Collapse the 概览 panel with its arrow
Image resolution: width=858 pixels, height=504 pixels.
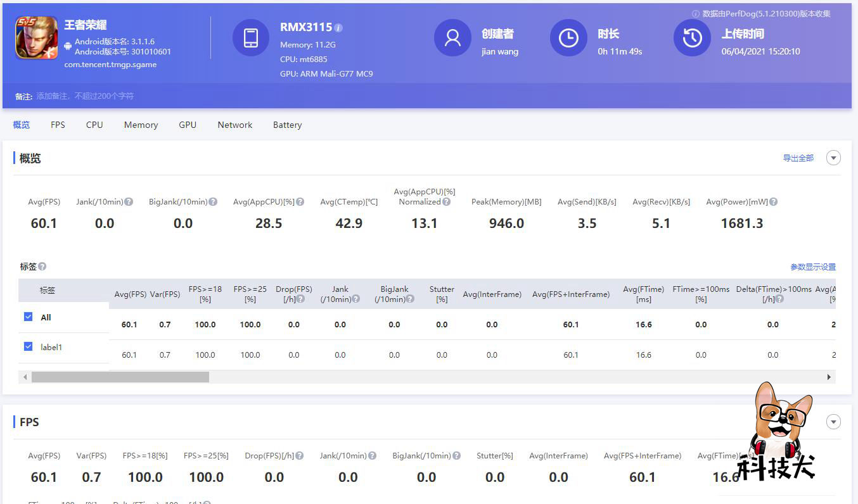[x=833, y=157]
